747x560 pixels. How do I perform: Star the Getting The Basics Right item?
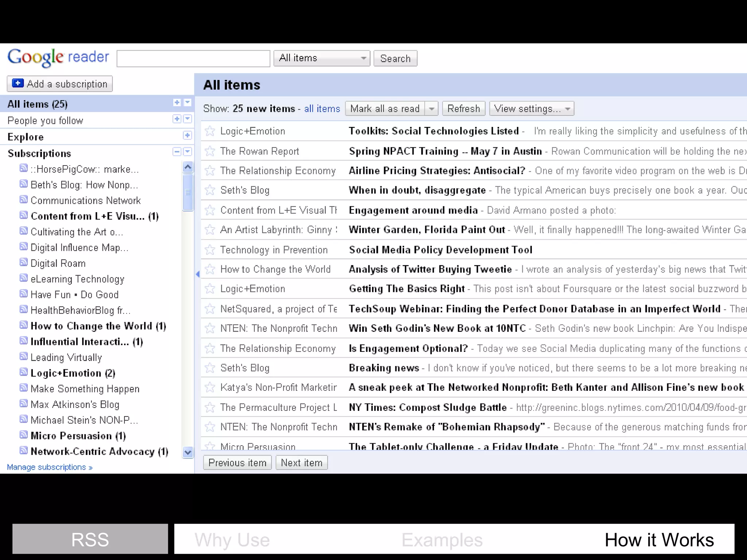pyautogui.click(x=210, y=289)
